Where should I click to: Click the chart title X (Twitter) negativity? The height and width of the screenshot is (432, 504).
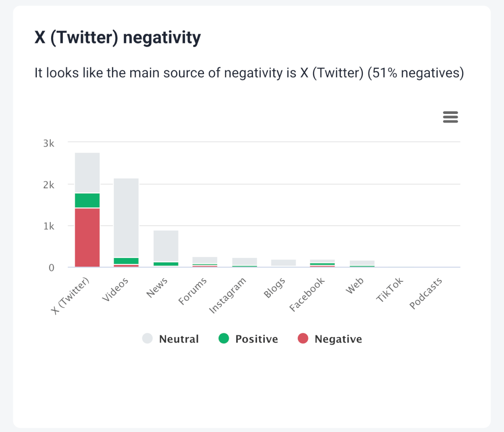click(117, 37)
